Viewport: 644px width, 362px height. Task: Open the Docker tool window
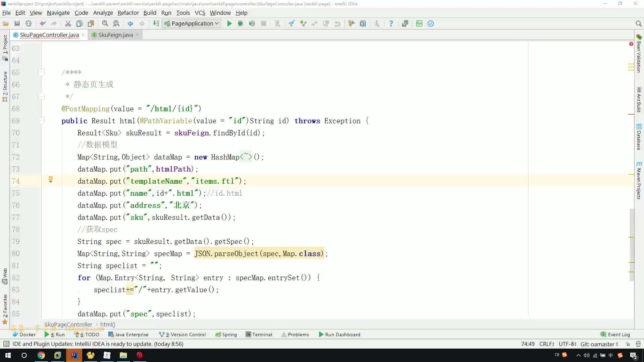point(24,335)
